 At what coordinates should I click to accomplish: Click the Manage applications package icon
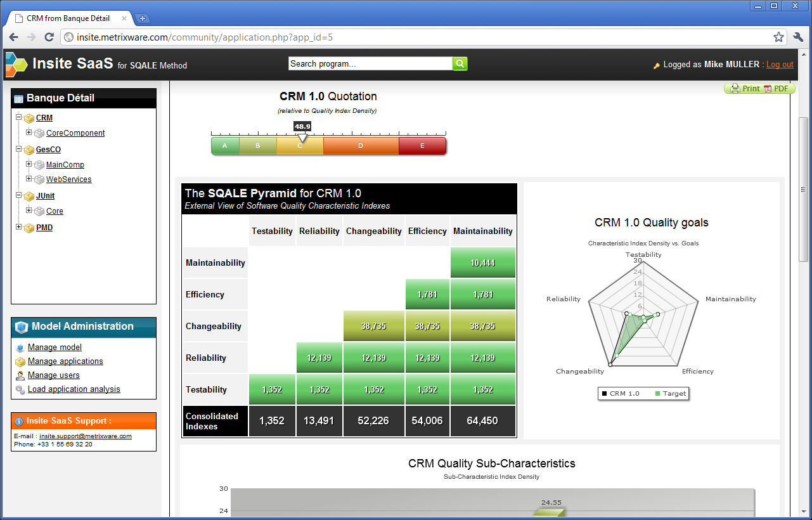pyautogui.click(x=20, y=361)
